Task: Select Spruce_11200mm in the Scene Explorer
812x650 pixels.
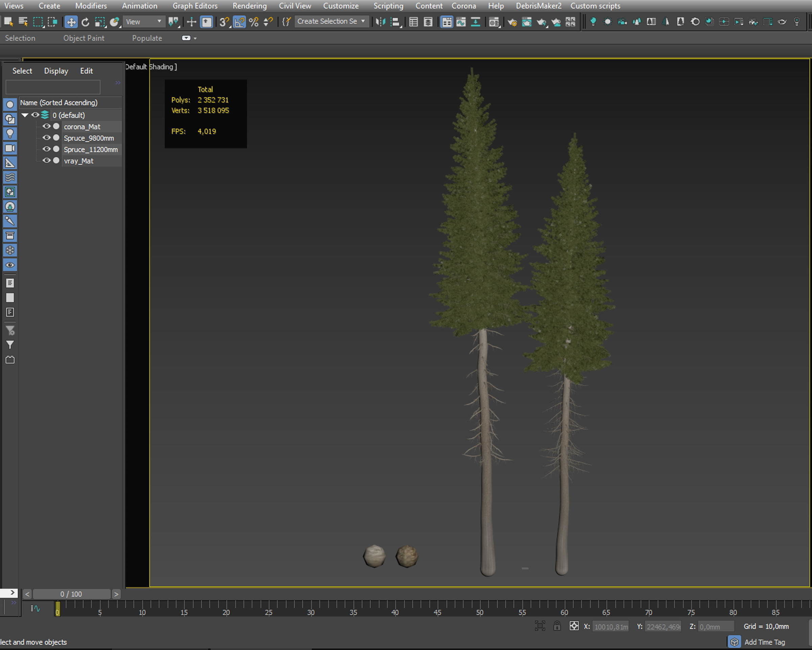Action: [91, 149]
